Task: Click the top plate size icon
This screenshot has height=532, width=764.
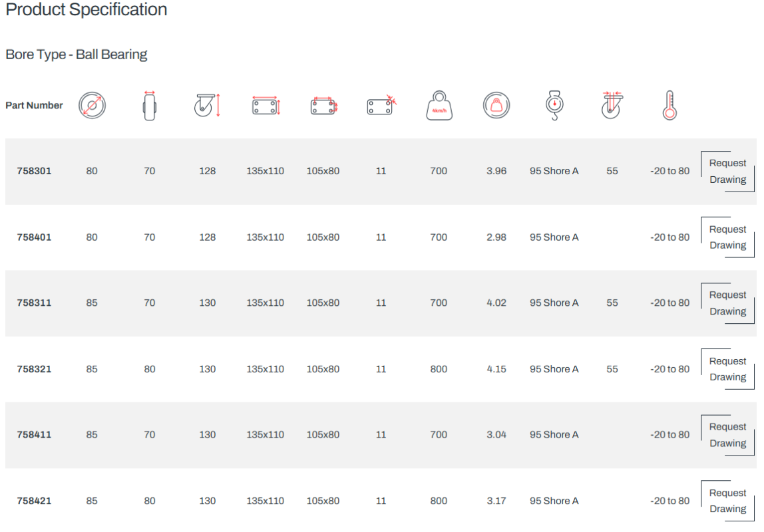Action: (266, 106)
